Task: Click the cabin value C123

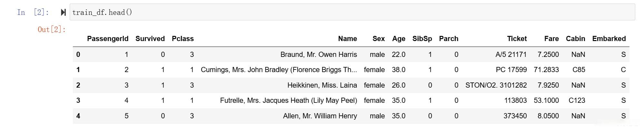Action: (577, 101)
